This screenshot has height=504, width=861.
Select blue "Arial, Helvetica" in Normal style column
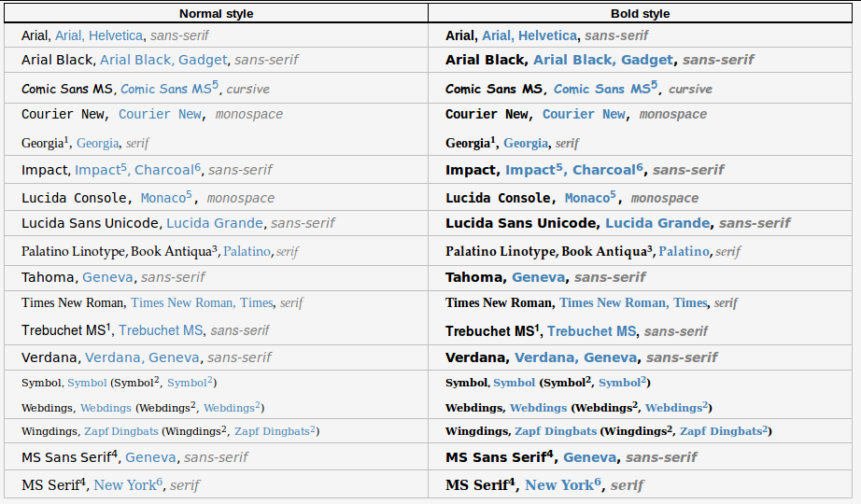pos(99,35)
